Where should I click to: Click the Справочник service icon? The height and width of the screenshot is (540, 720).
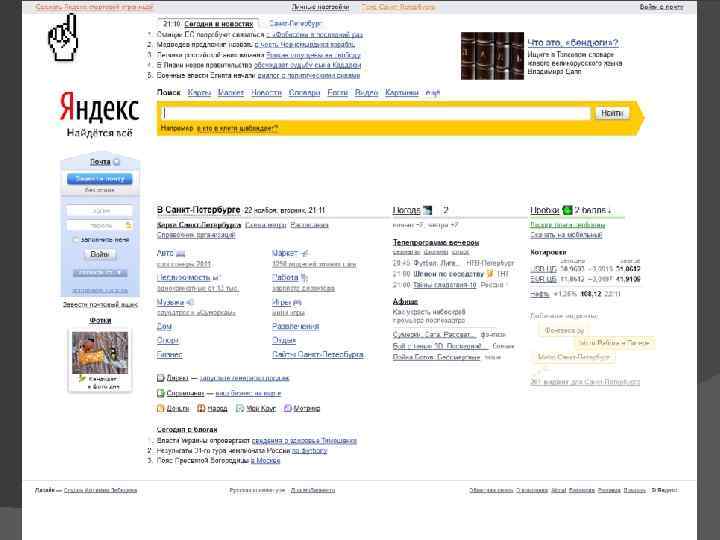[161, 393]
